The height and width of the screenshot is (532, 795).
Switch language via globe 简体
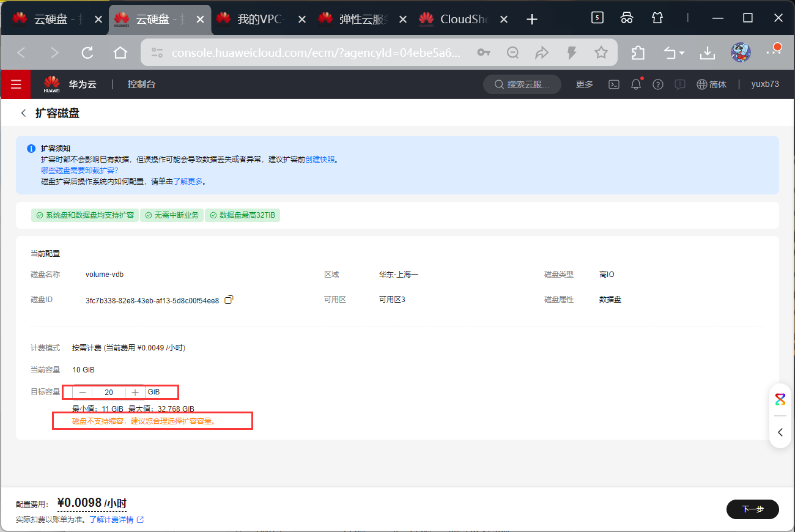[712, 84]
